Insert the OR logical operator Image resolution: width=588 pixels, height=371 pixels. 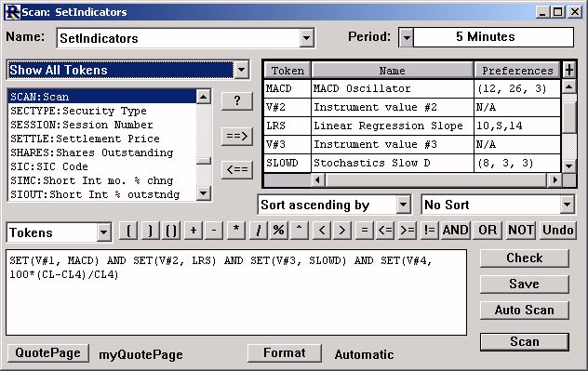(488, 231)
